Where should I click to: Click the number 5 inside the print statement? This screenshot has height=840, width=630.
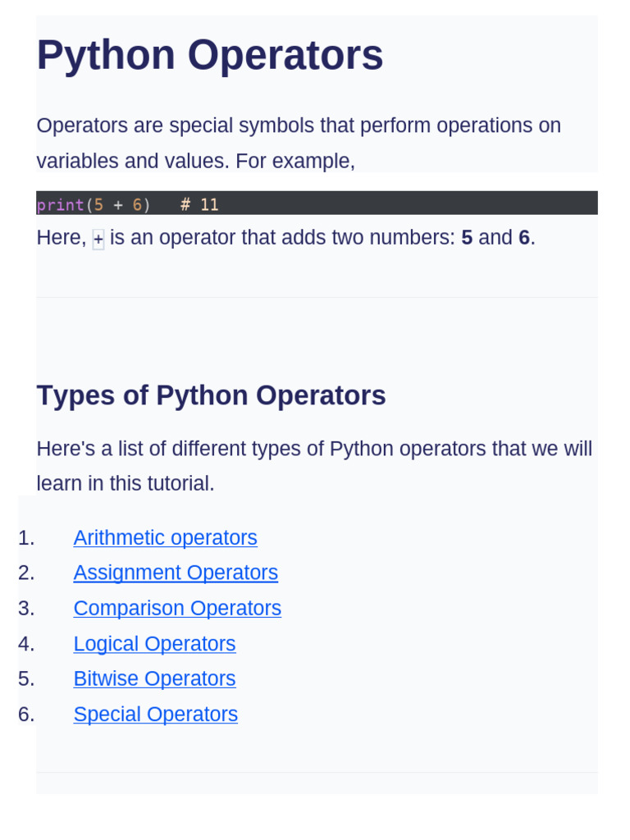tap(98, 205)
